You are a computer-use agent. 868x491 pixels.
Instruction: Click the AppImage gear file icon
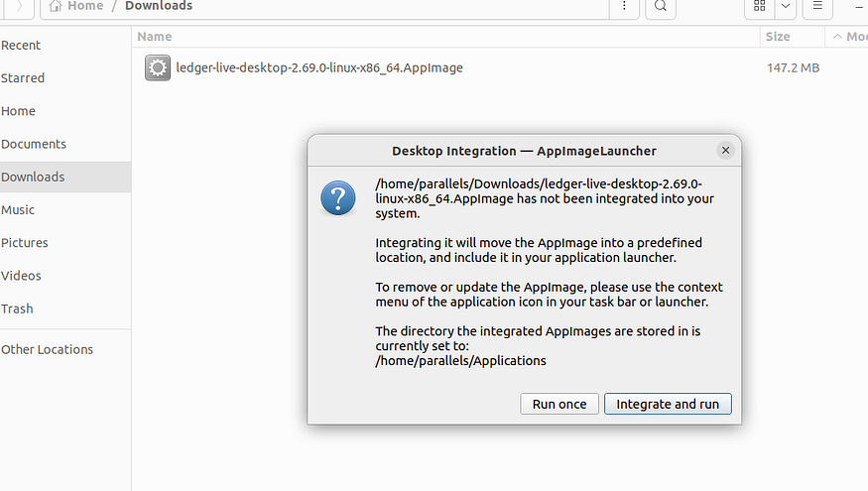point(158,67)
